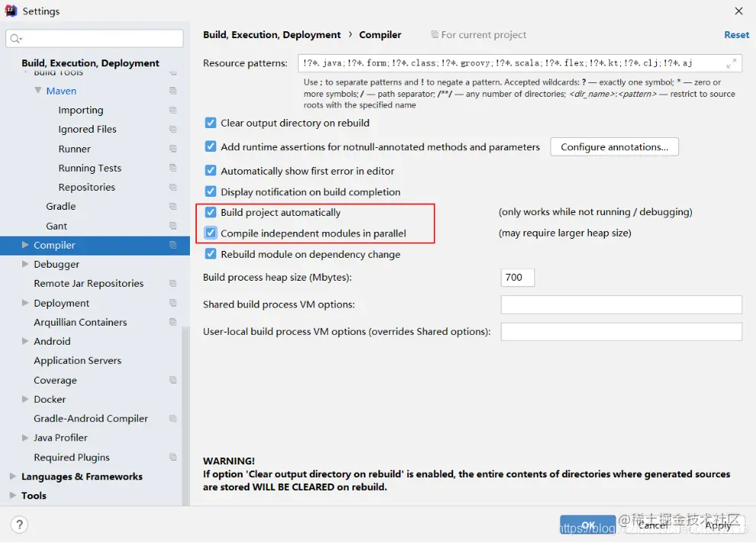Click the project-scope icon beside Gradle-Android Compiler
The width and height of the screenshot is (756, 543).
173,418
